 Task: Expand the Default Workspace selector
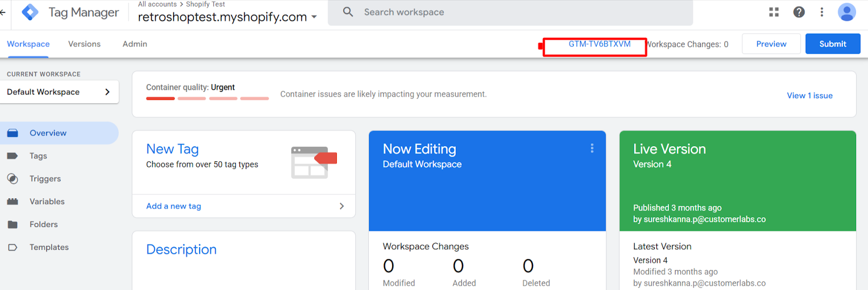click(60, 92)
